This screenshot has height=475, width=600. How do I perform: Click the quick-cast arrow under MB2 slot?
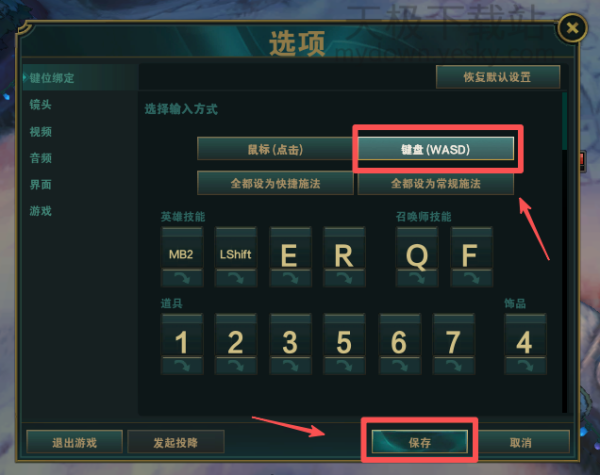point(182,278)
